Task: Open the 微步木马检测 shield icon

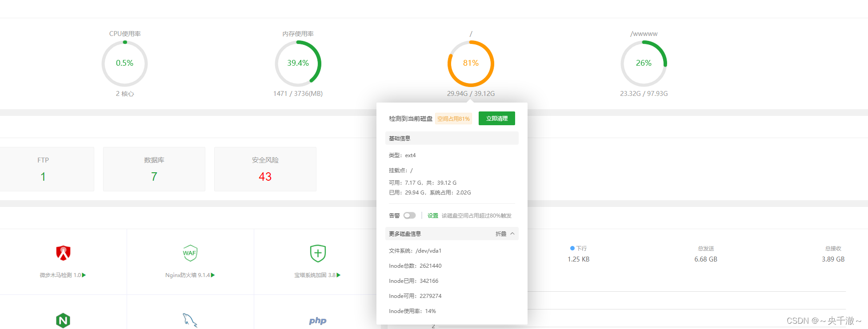Action: pos(63,253)
